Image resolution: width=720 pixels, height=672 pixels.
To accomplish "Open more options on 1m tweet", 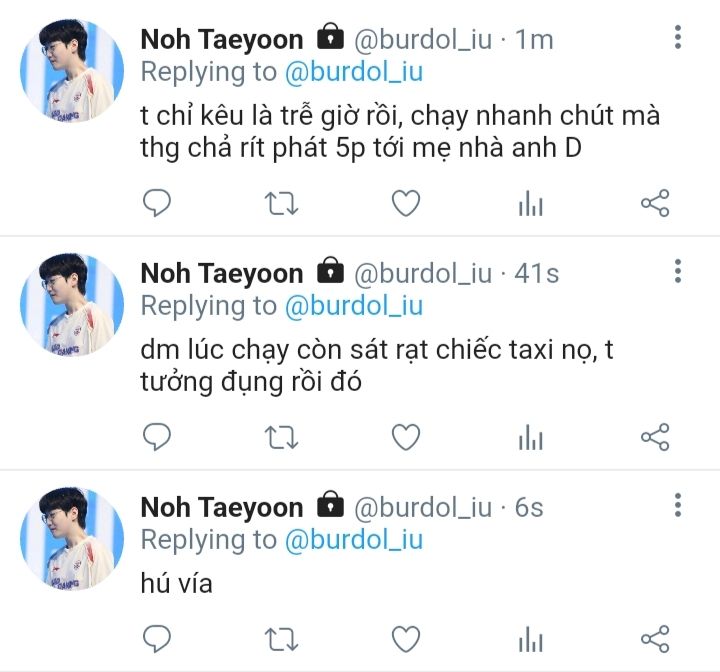I will (x=678, y=37).
